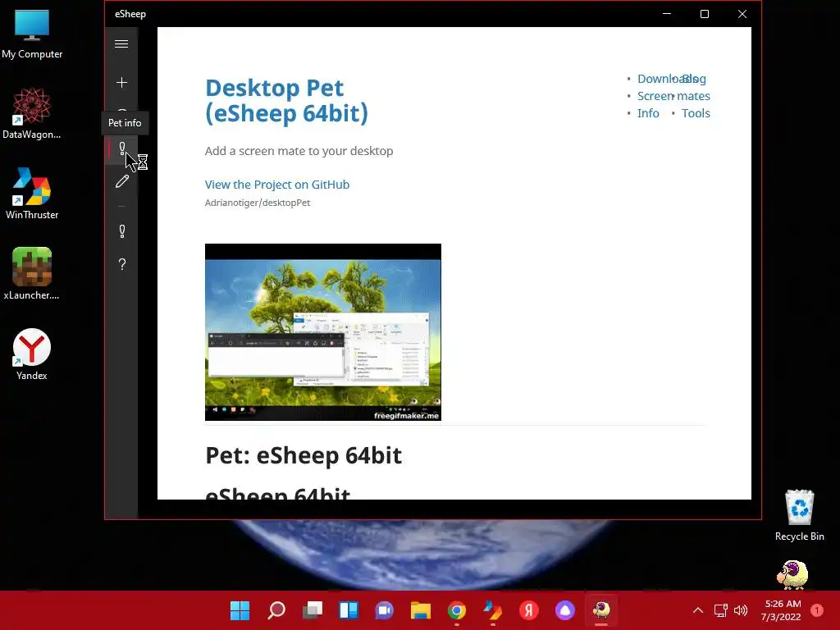Select the pencil edit icon in sidebar
The width and height of the screenshot is (840, 630).
(122, 181)
